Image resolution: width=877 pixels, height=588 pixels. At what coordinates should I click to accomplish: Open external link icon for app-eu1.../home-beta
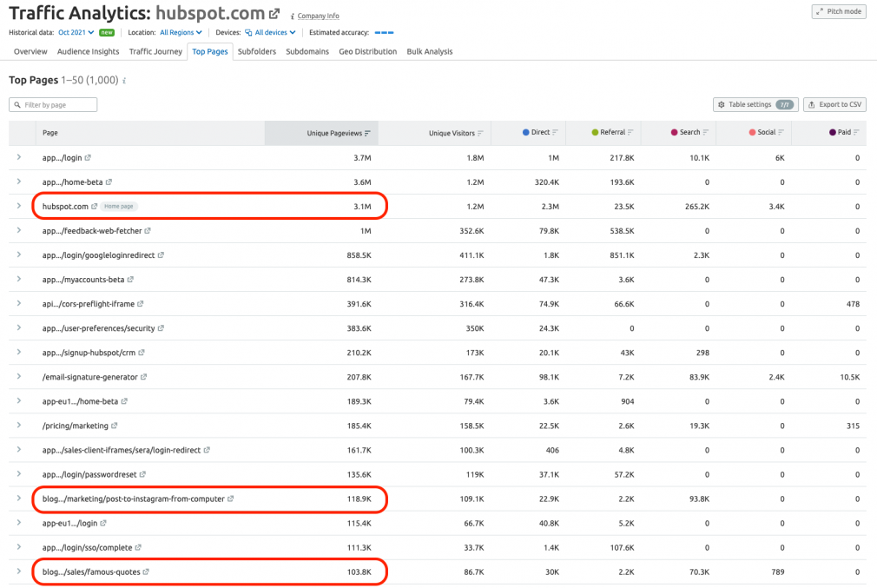click(124, 401)
